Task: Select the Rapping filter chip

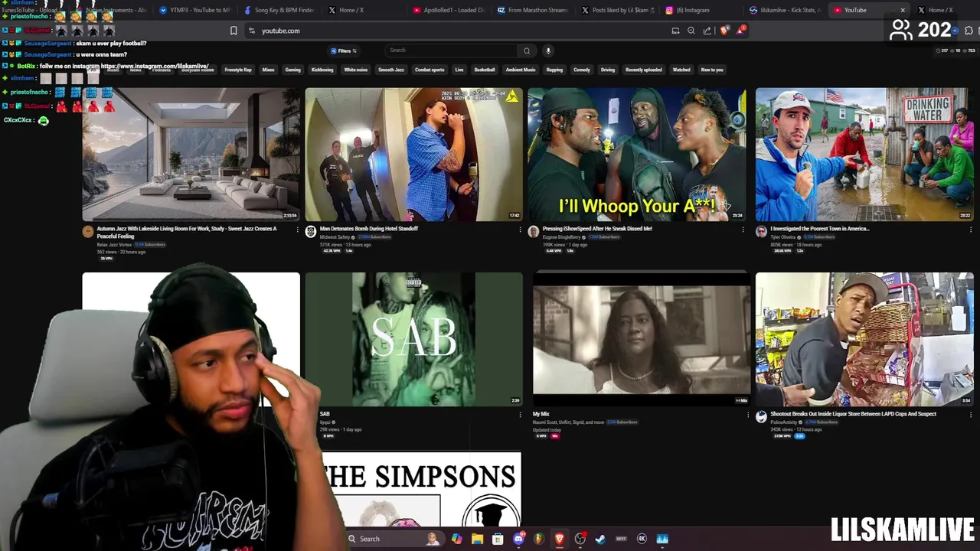Action: coord(555,70)
